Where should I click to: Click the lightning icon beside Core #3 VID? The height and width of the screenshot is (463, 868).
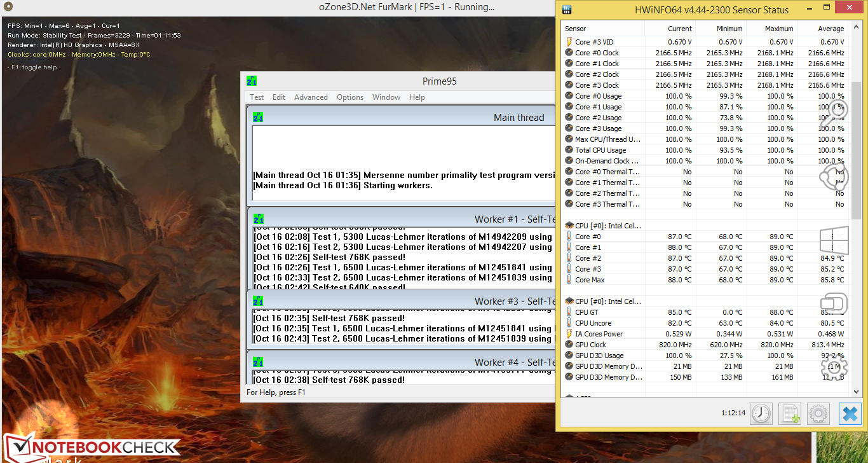tap(569, 42)
